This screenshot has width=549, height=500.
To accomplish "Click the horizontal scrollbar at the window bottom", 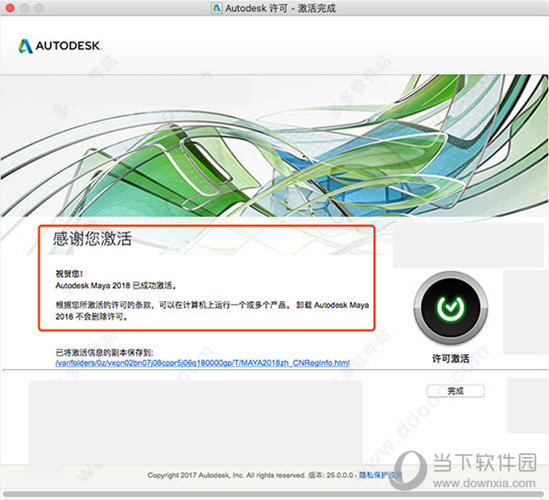I will 274,495.
